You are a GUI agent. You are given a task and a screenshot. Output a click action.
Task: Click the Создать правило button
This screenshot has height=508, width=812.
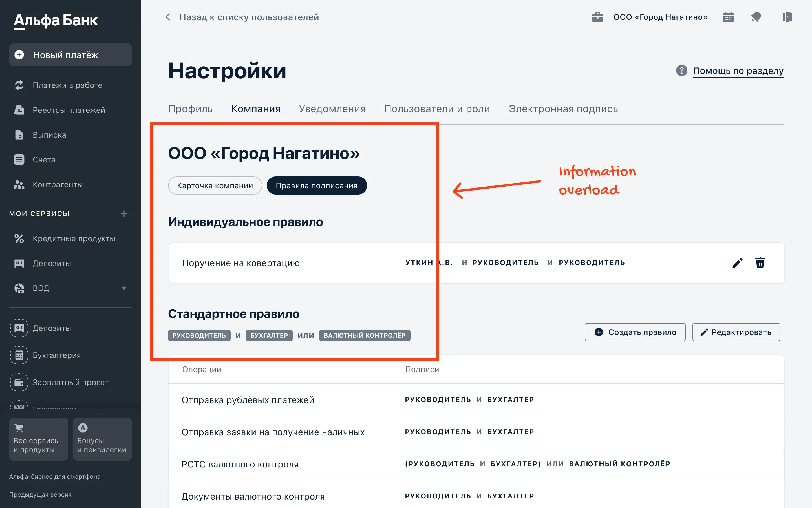tap(635, 332)
